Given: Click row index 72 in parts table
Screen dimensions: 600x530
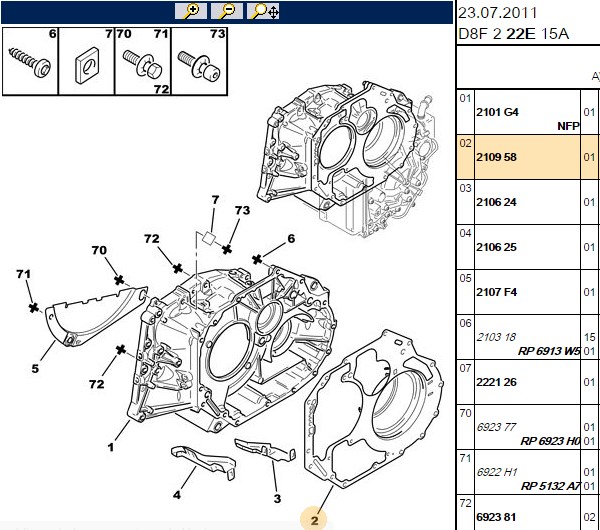Looking at the screenshot, I should 465,503.
